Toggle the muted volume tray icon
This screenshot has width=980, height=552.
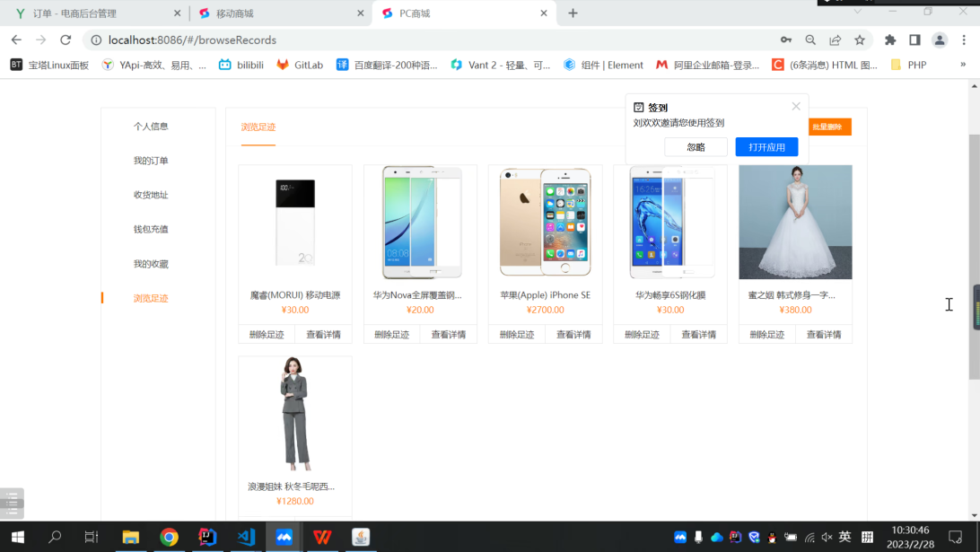(827, 537)
